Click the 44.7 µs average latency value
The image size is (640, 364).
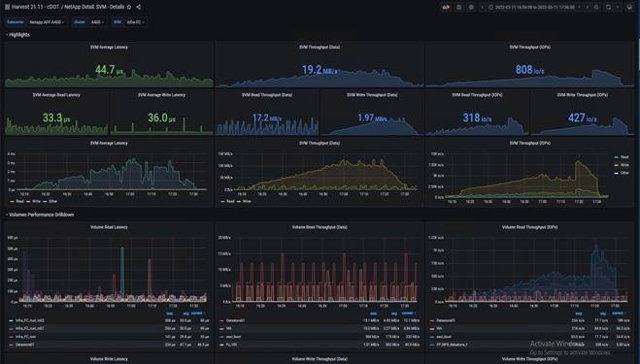coord(109,70)
